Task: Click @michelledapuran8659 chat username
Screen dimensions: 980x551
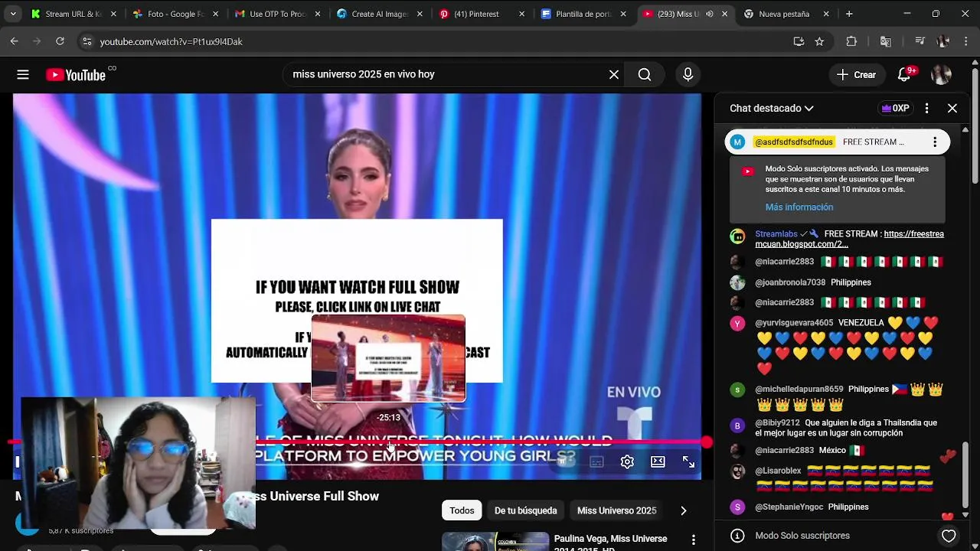Action: coord(799,389)
